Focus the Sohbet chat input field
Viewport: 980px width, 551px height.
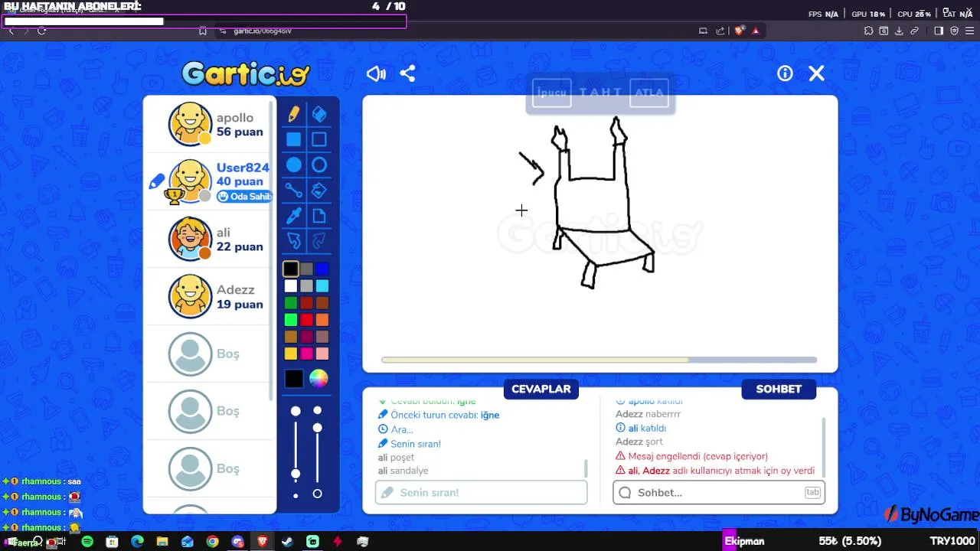pyautogui.click(x=719, y=492)
